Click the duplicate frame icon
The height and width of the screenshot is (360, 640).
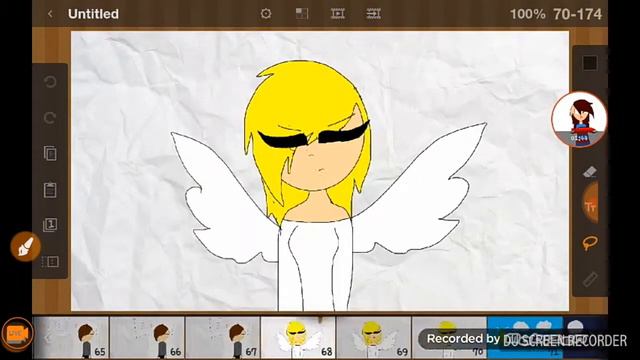[50, 225]
